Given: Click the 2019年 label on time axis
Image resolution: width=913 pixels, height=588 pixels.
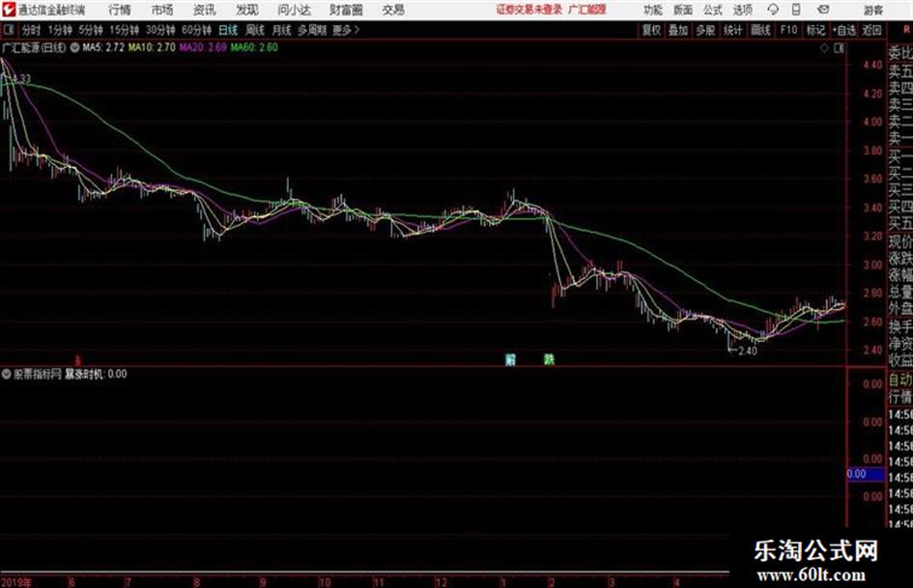Looking at the screenshot, I should click(16, 582).
